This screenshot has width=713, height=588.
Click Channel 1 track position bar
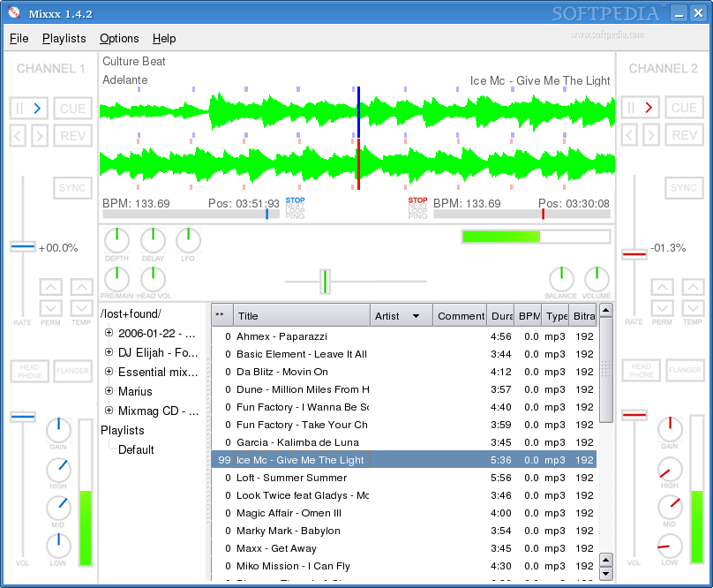pos(191,214)
